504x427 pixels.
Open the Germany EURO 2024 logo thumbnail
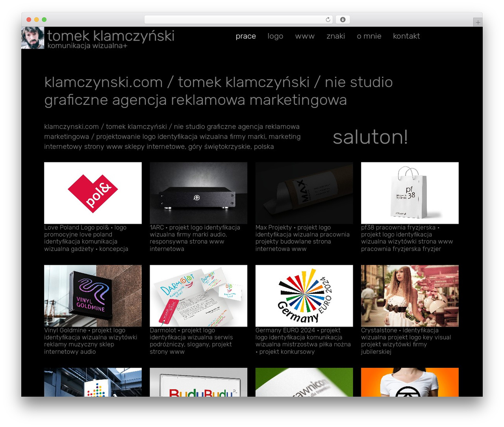point(304,296)
